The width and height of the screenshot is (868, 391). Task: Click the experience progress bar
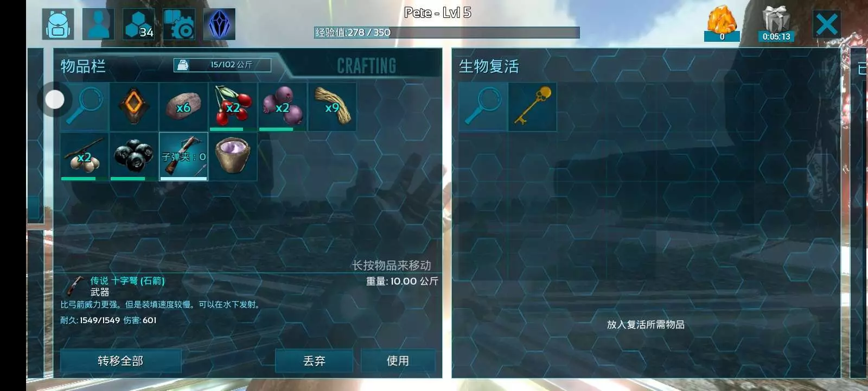(x=446, y=33)
